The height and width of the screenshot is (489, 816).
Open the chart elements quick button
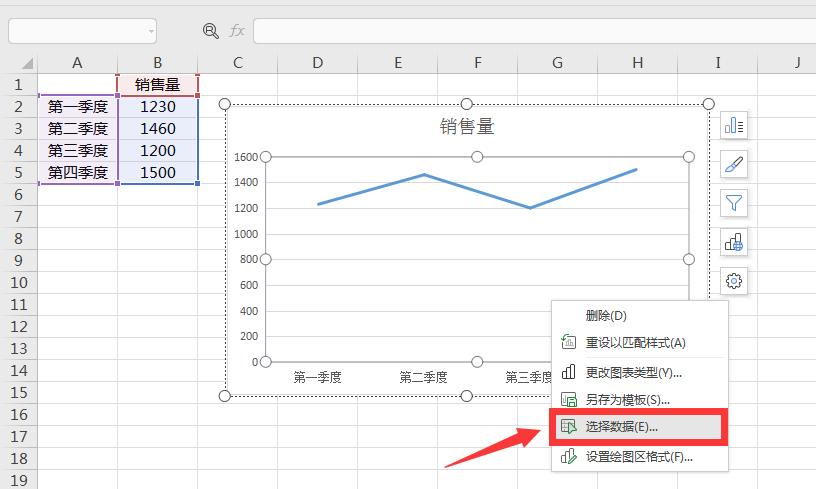(x=734, y=125)
